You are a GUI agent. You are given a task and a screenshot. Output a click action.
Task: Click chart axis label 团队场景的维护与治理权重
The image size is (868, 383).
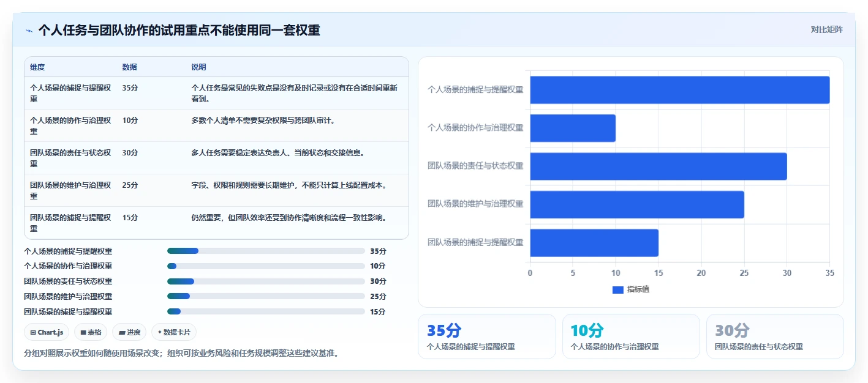click(475, 204)
